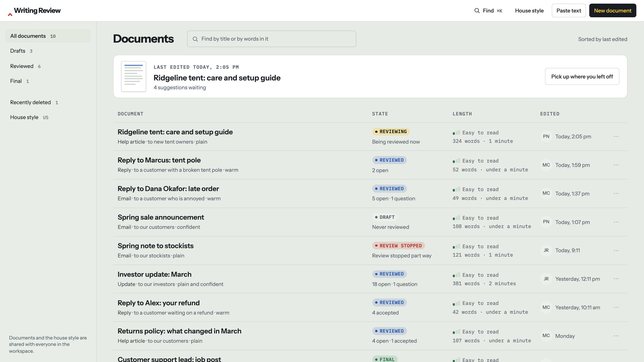Click the Find magnifier icon in header
Screen dimensions: 644x362
click(x=477, y=10)
